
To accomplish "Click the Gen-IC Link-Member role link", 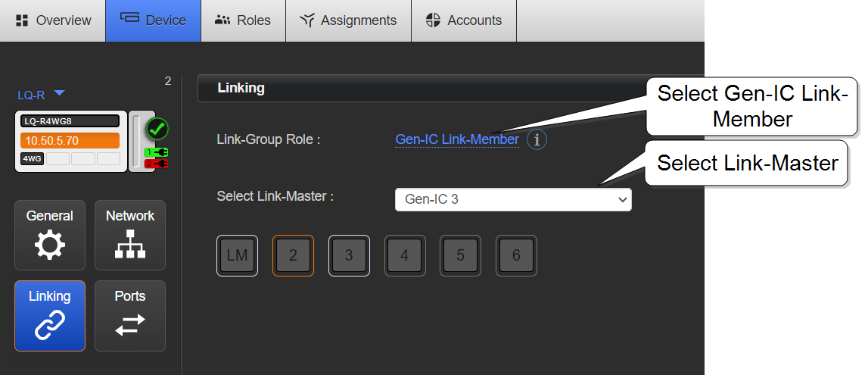I will (x=457, y=139).
